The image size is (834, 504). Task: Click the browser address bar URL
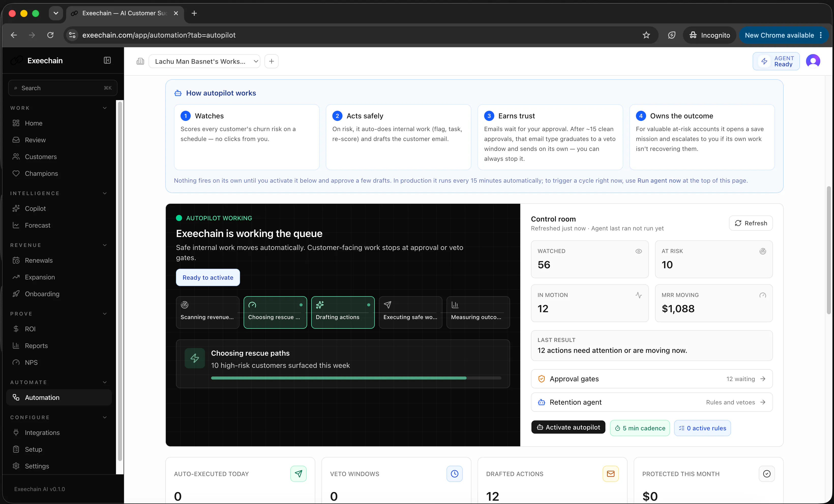159,35
